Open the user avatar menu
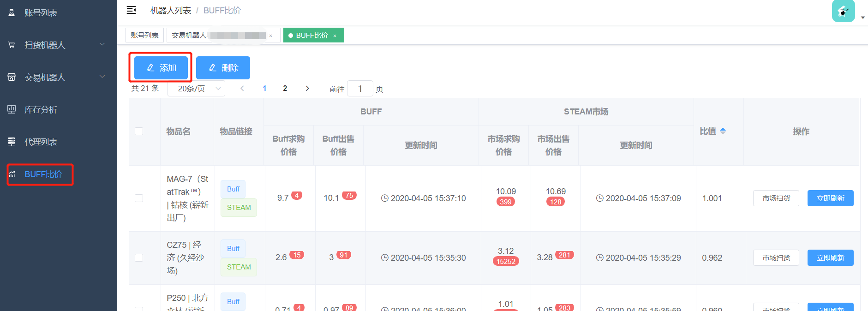 (844, 11)
